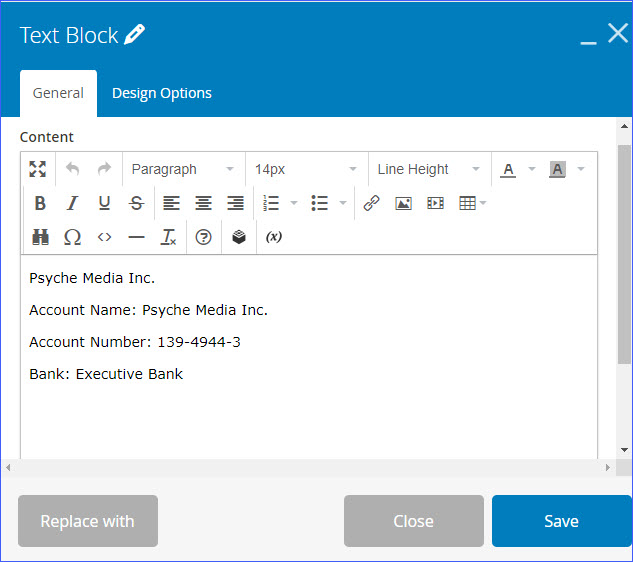Align text left
633x562 pixels.
coord(171,203)
